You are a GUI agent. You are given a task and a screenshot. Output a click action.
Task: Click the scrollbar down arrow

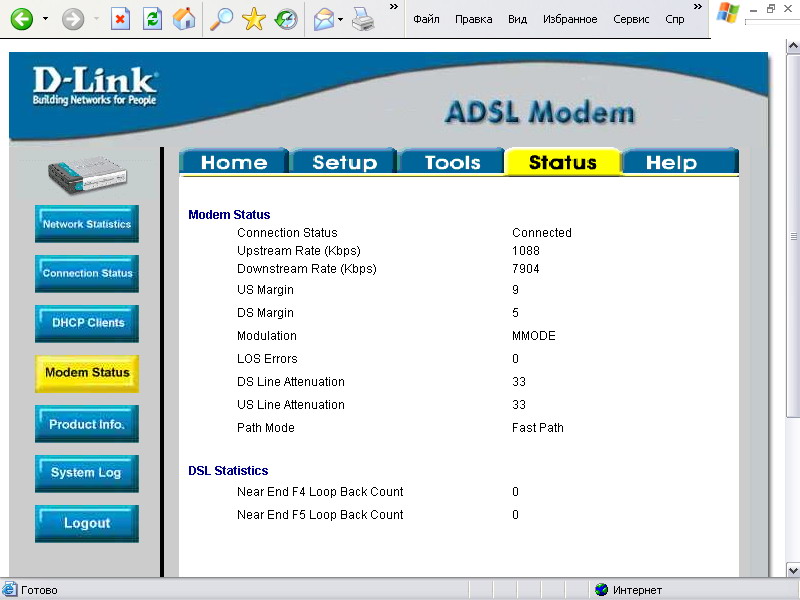point(793,570)
